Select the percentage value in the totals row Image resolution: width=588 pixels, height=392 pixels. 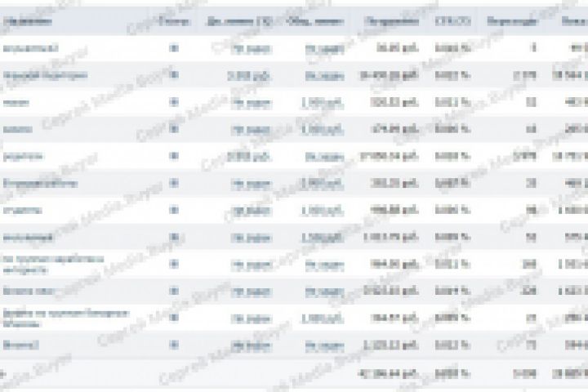[452, 373]
